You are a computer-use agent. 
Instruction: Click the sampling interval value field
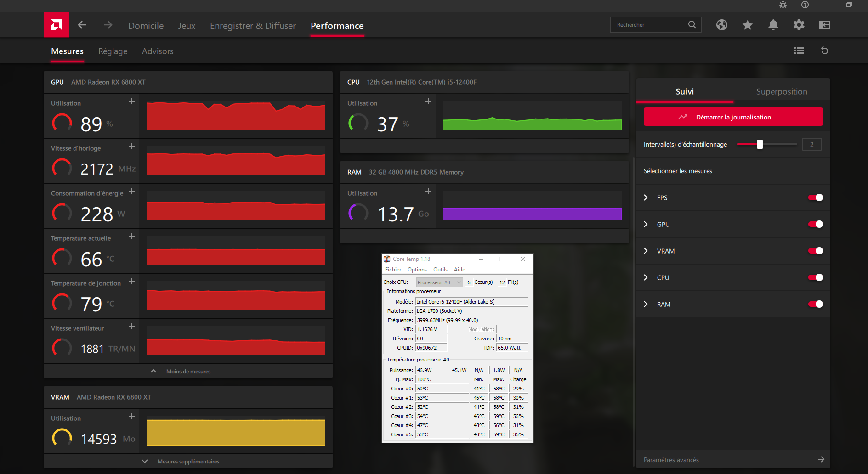(x=811, y=144)
